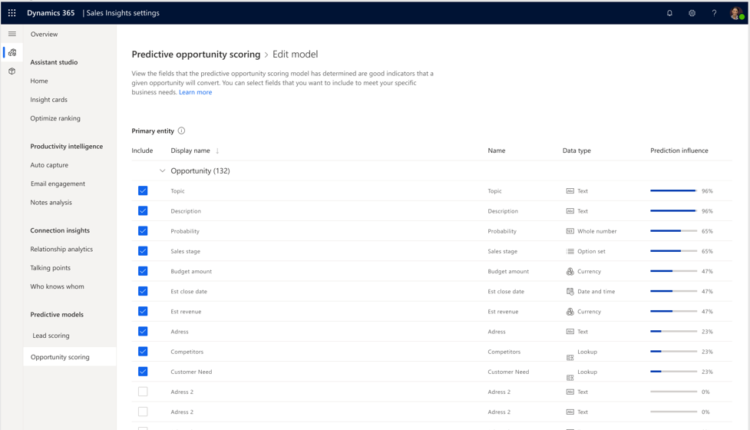Go to Predictive opportunity scoring breadcrumb
The width and height of the screenshot is (750, 430).
tap(195, 54)
